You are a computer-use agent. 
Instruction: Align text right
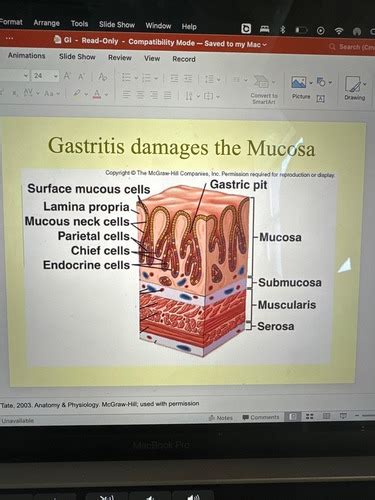(154, 96)
